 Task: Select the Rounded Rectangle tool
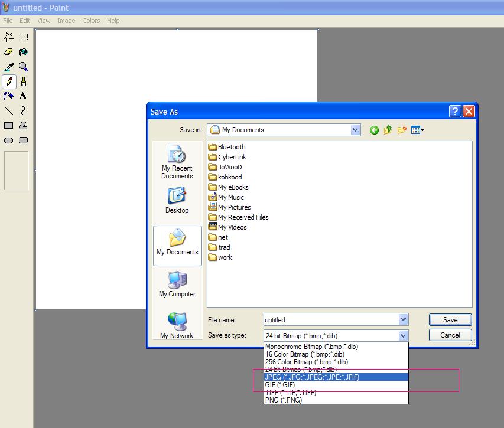(24, 141)
